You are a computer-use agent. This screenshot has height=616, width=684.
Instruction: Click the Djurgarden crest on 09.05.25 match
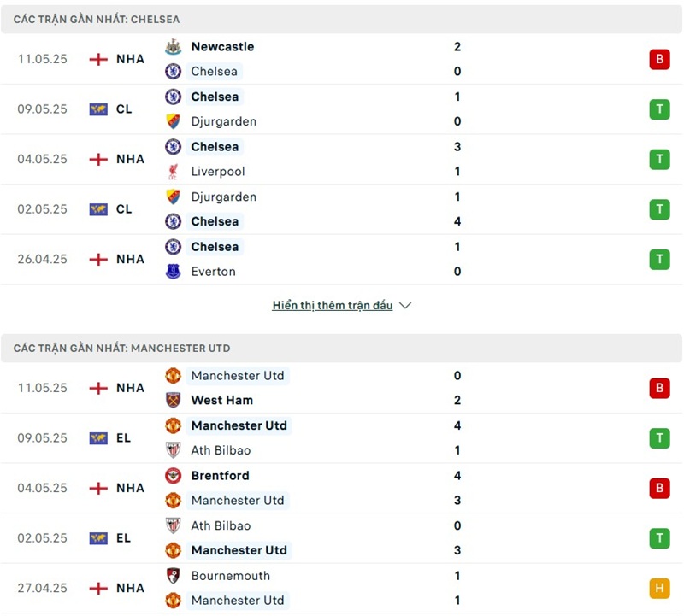coord(173,121)
